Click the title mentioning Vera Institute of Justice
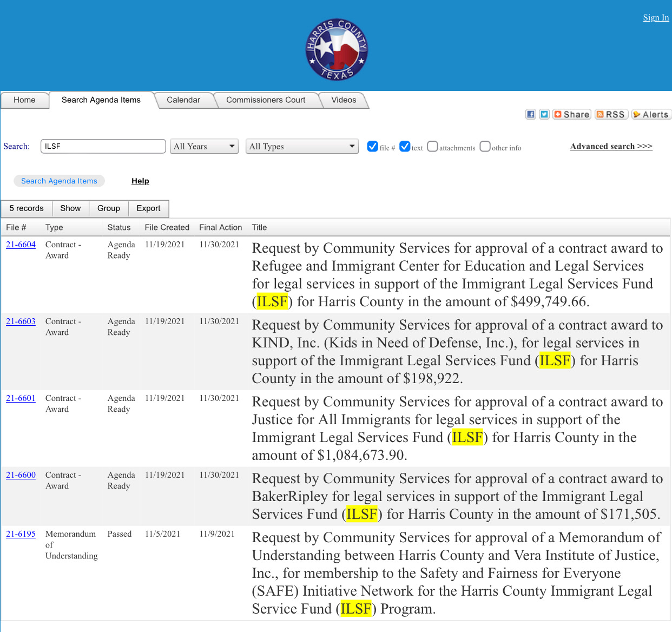 coord(456,573)
